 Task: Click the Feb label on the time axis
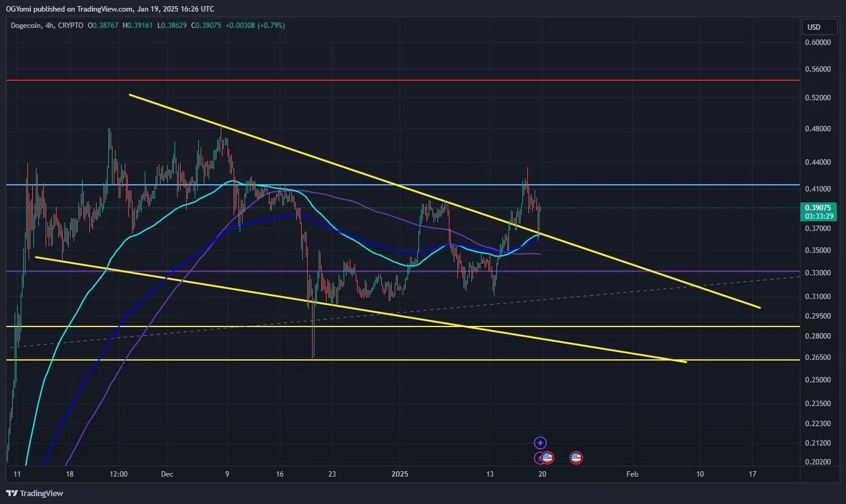coord(632,474)
